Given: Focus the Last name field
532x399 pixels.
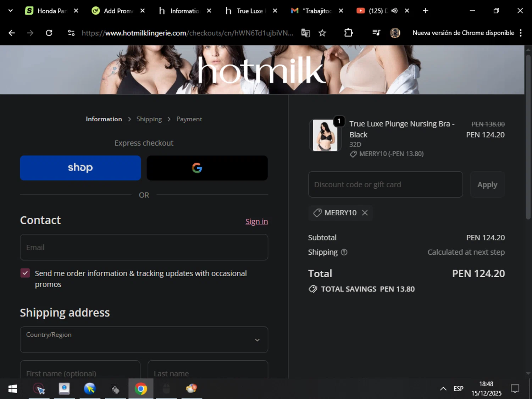Looking at the screenshot, I should click(208, 370).
